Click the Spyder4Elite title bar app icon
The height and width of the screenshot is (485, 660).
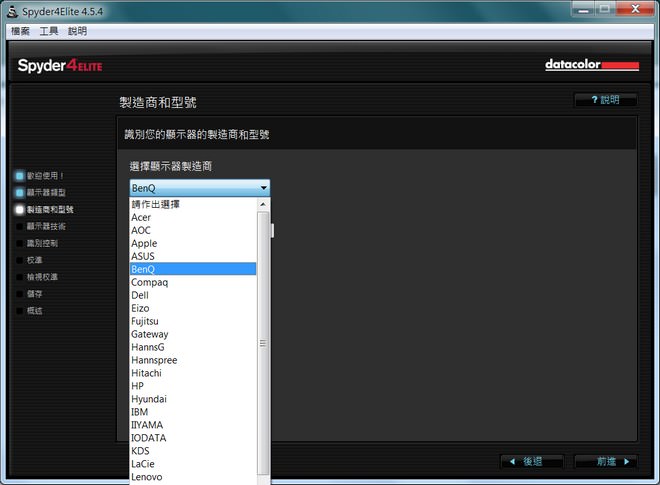pyautogui.click(x=11, y=11)
